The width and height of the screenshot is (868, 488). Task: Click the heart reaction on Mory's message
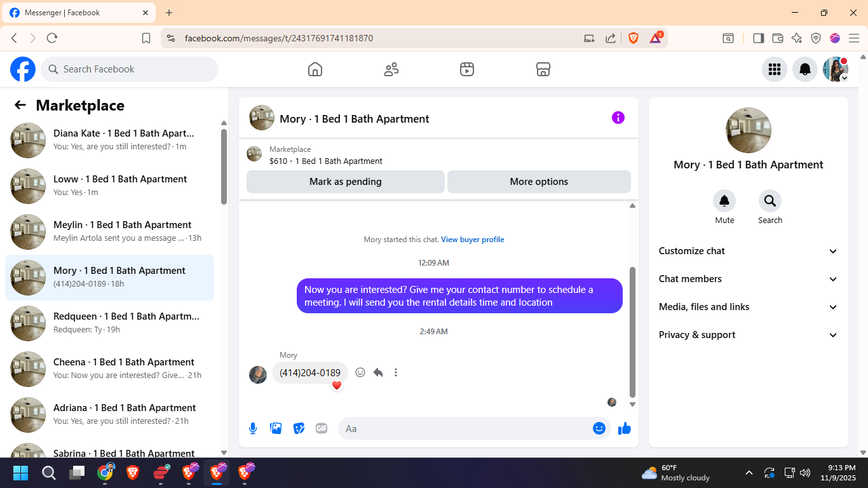(x=337, y=385)
